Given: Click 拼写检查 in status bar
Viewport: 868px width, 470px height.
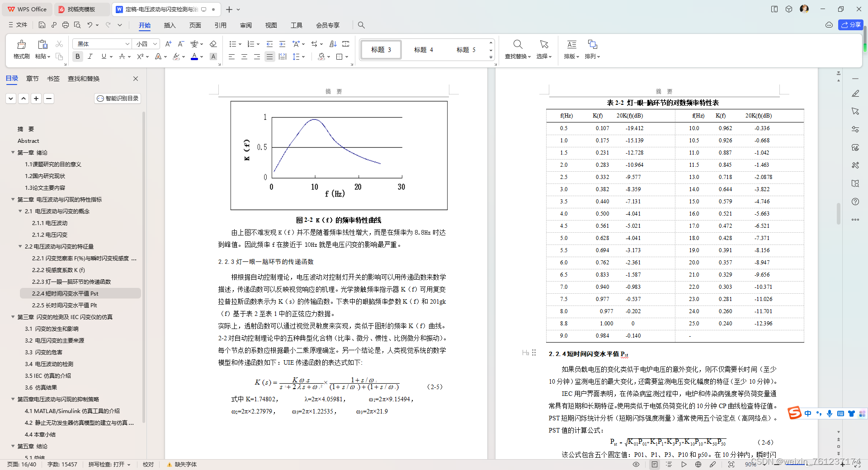Looking at the screenshot, I should 109,464.
